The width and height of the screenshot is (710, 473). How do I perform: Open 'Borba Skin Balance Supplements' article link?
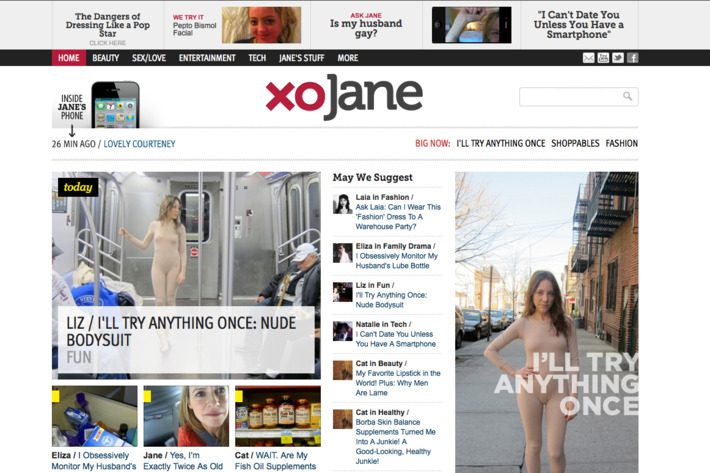395,441
